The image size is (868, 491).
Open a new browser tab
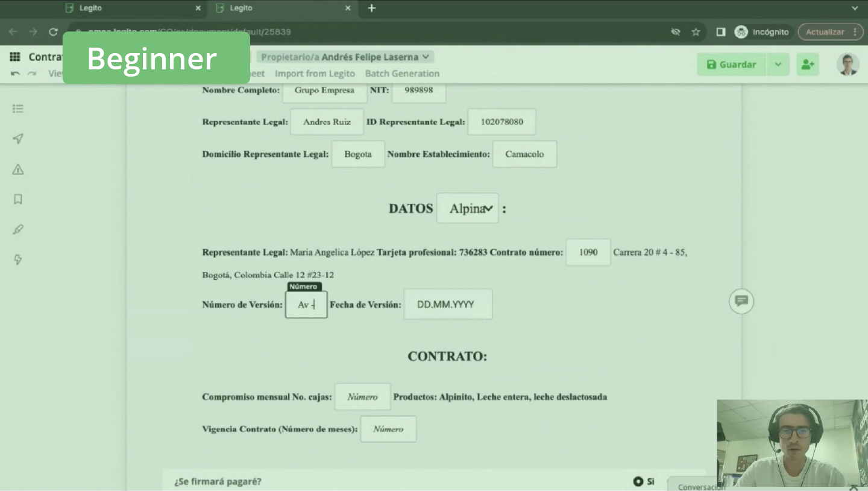tap(372, 8)
